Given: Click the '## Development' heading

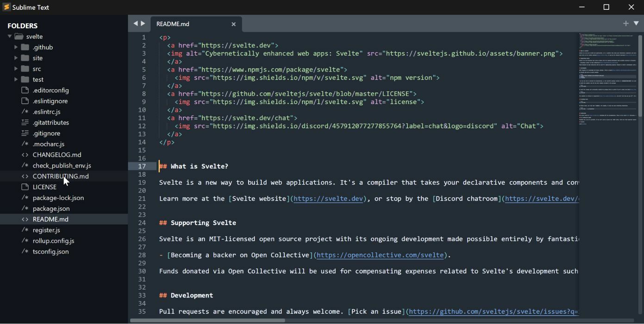Looking at the screenshot, I should coord(186,295).
